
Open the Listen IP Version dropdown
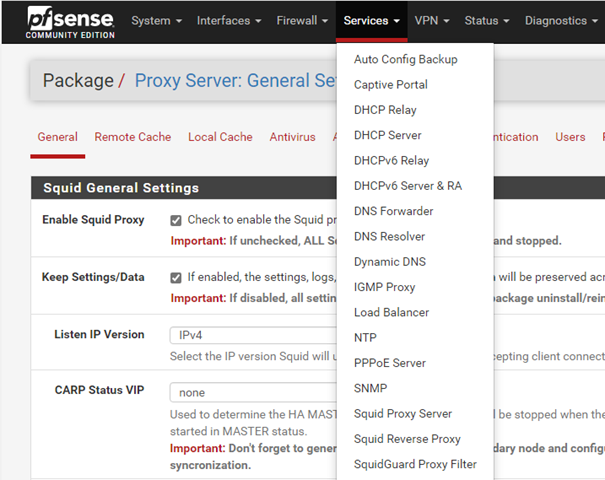pyautogui.click(x=253, y=335)
